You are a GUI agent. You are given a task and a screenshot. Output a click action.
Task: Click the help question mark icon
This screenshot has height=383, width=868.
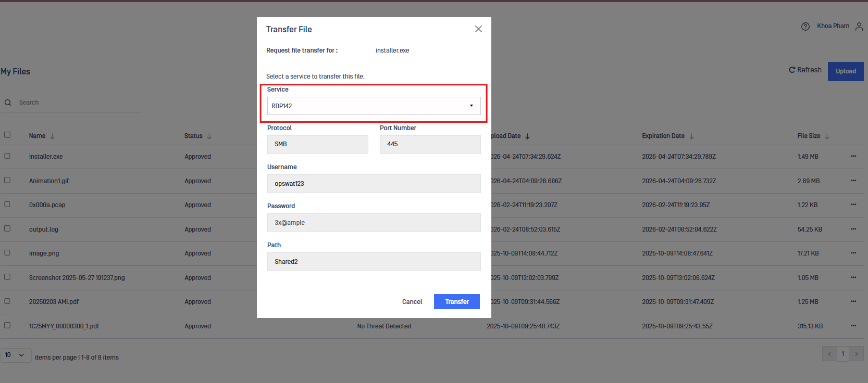(x=805, y=27)
